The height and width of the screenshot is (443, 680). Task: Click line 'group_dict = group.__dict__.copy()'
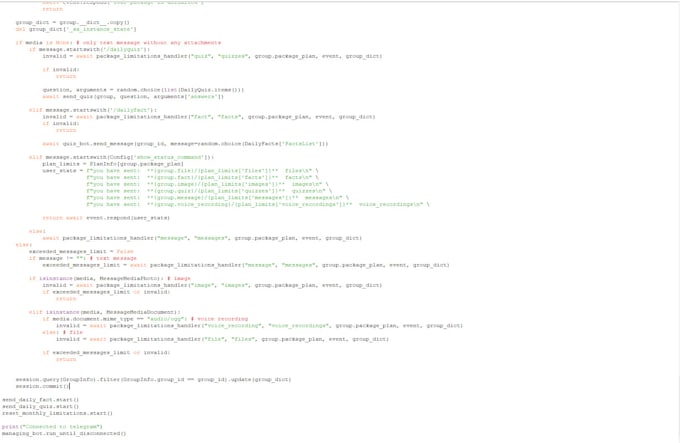72,23
